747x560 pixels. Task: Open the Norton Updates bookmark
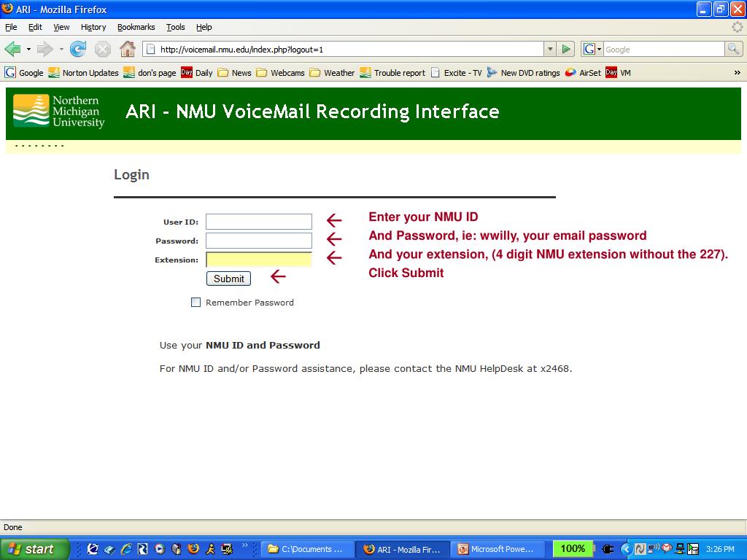coord(83,73)
